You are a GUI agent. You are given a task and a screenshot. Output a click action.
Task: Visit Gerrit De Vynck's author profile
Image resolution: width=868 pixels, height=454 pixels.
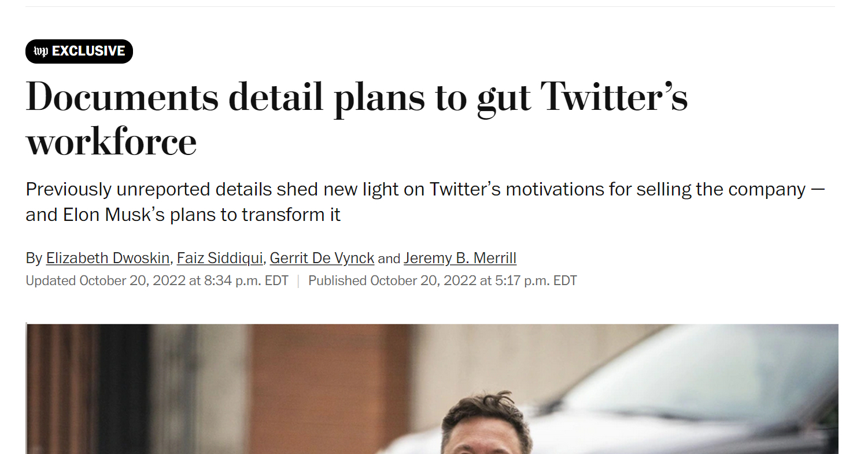(322, 258)
